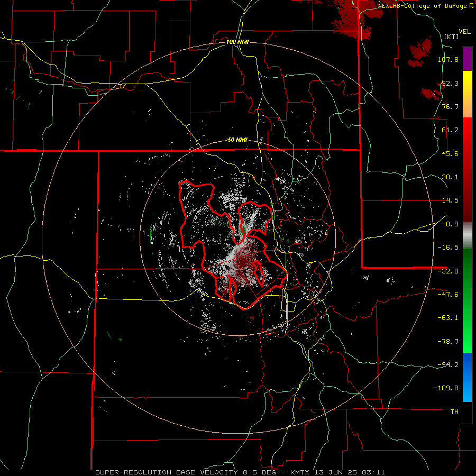Click the -16.5 velocity scale value
476x476 pixels.
click(x=448, y=248)
